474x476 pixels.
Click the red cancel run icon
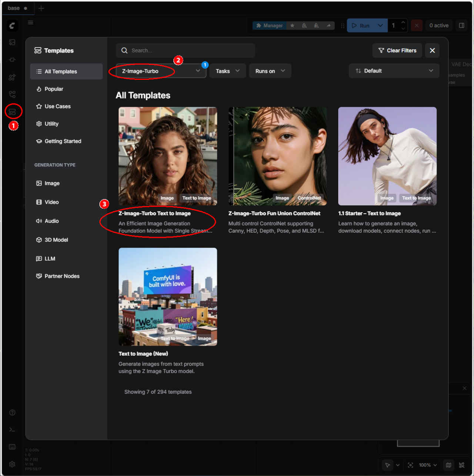[417, 26]
